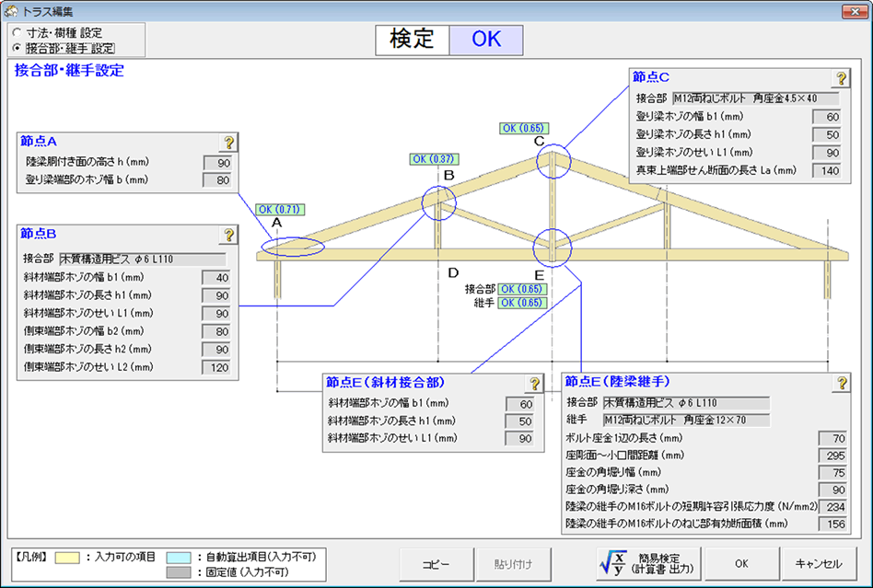Select 接合部・継手 設定 radio button
Screen dimensions: 873x588
17,49
